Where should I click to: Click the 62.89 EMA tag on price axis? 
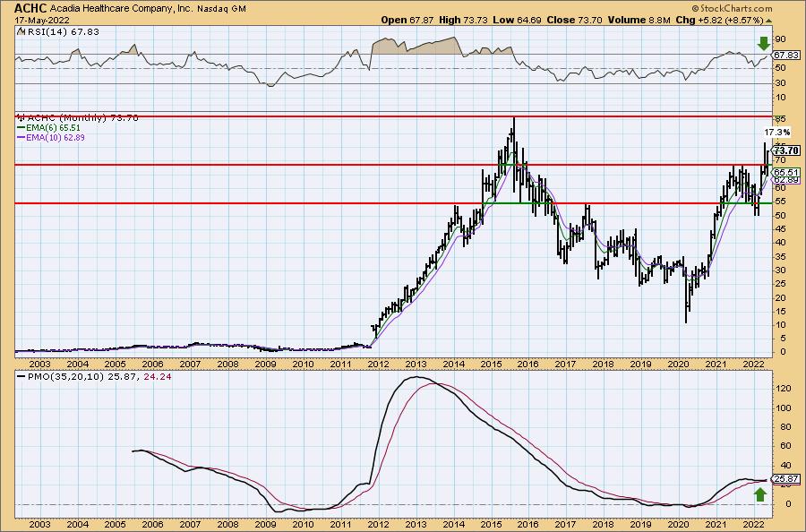(x=787, y=179)
